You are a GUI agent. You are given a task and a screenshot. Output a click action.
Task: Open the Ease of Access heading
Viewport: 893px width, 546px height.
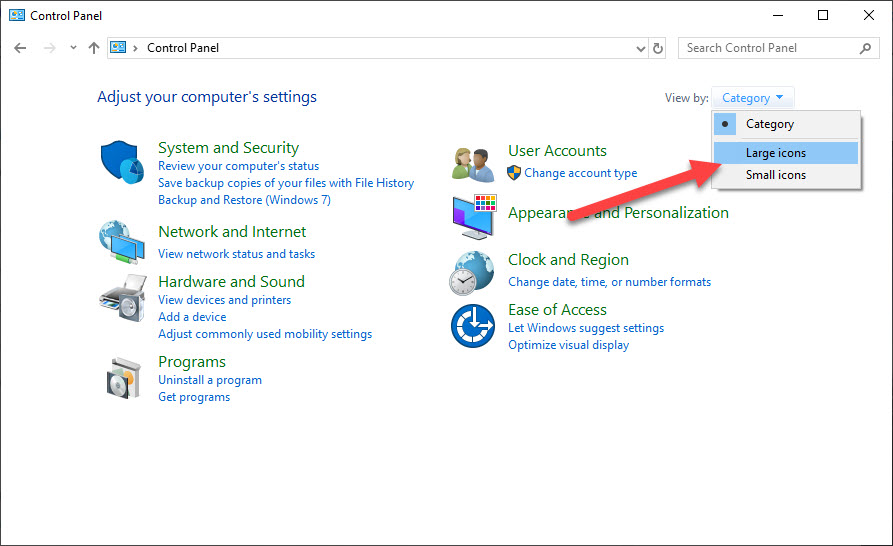pyautogui.click(x=557, y=310)
